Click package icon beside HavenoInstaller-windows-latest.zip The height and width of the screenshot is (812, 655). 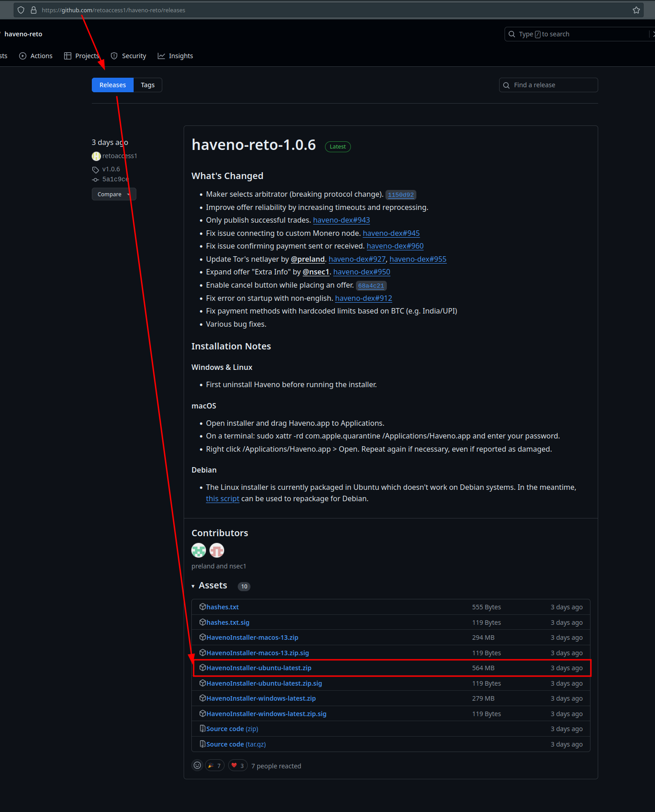tap(203, 698)
